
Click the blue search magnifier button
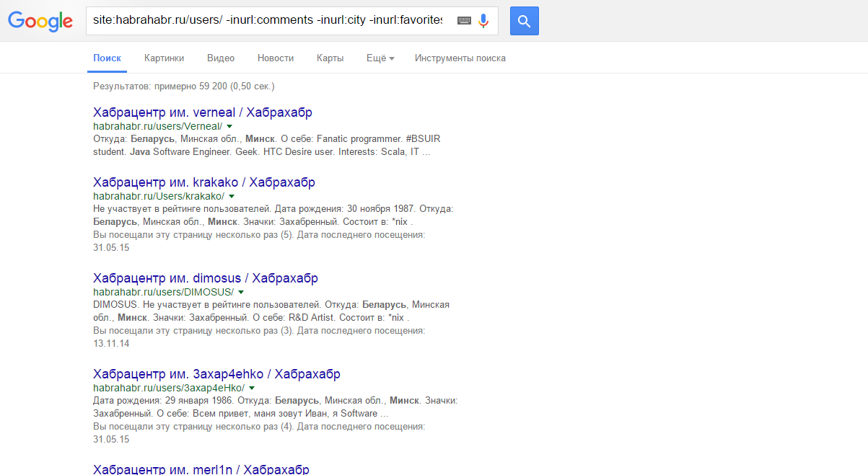tap(525, 21)
